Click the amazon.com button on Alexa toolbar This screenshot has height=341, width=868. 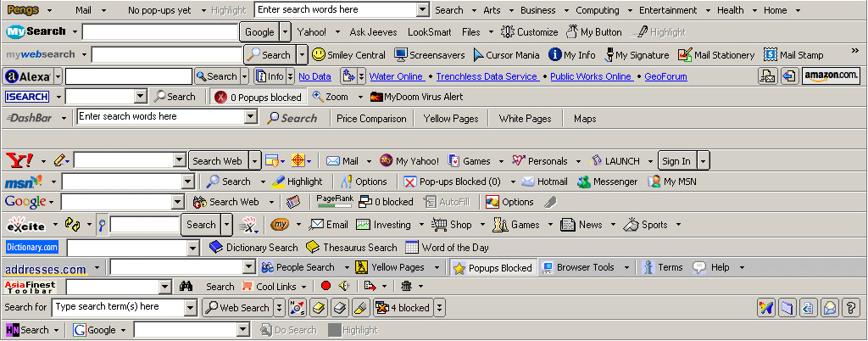tap(831, 75)
